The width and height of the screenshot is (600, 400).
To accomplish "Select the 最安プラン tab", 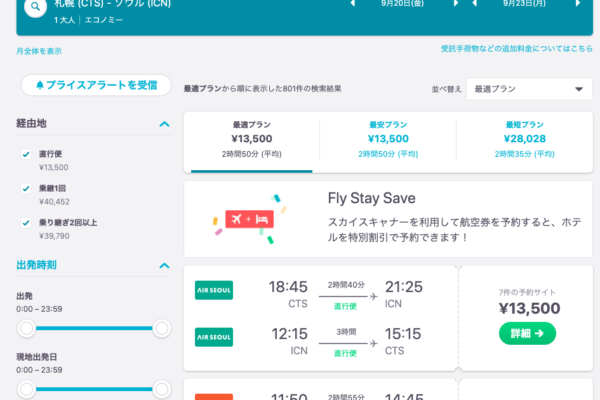I will point(388,140).
